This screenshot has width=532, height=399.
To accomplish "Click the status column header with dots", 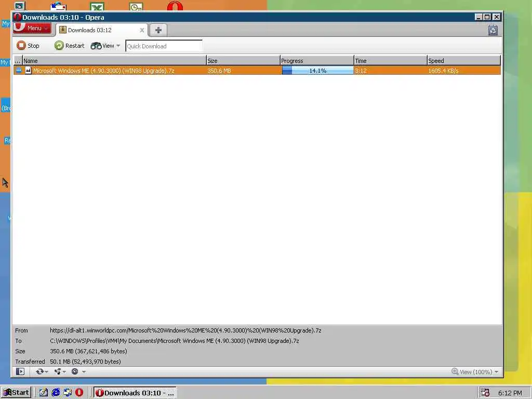I will point(18,61).
